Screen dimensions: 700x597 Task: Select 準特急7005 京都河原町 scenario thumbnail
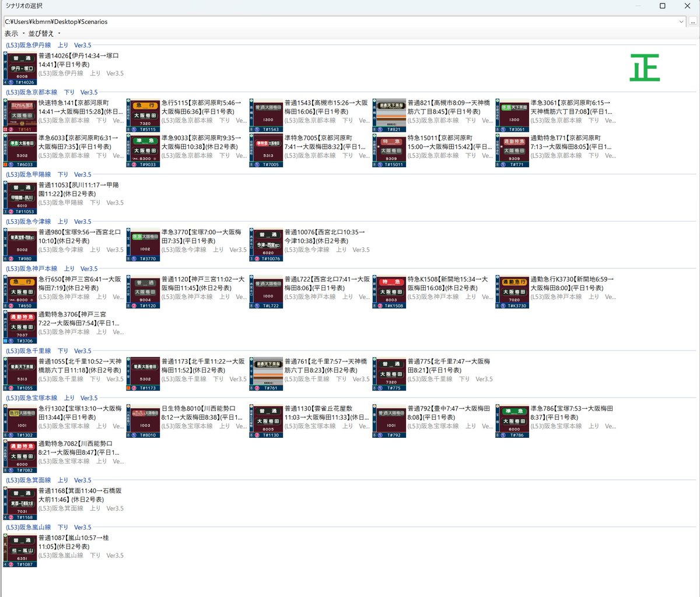(x=266, y=150)
